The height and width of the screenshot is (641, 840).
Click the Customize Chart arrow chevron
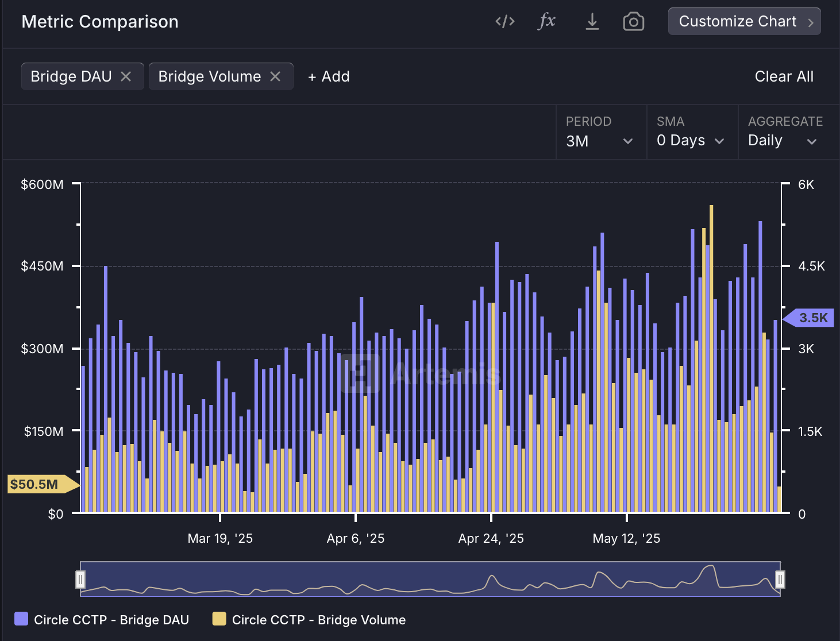811,22
